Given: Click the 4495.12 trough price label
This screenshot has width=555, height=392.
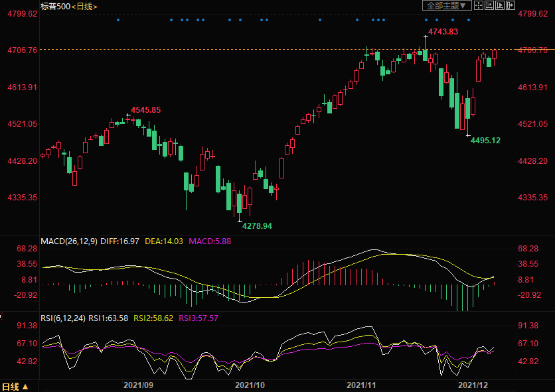Looking at the screenshot, I should click(485, 140).
